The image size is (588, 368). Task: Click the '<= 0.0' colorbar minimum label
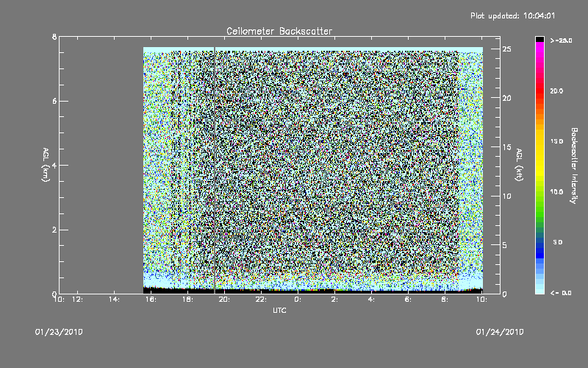point(561,293)
